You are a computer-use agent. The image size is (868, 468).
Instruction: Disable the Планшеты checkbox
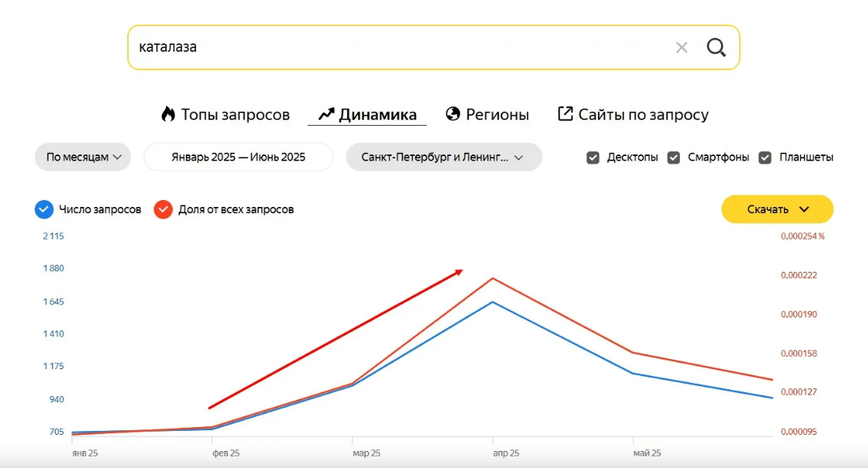click(765, 158)
